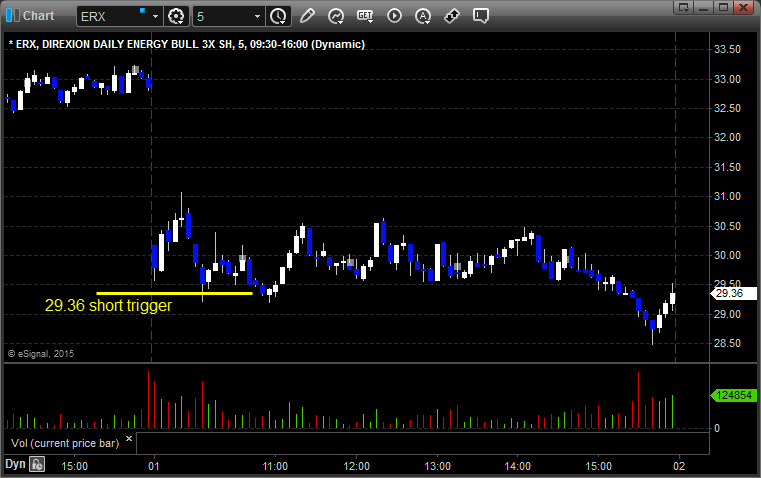Toggle the time-axis lock icon
The width and height of the screenshot is (761, 478).
point(37,464)
